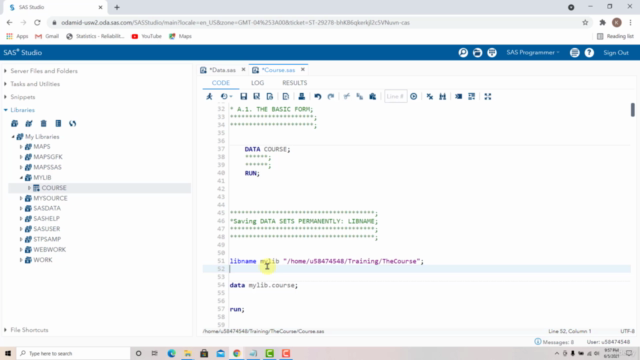Screen dimensions: 640x360
Task: Redo the last edit in code editor
Action: click(331, 96)
